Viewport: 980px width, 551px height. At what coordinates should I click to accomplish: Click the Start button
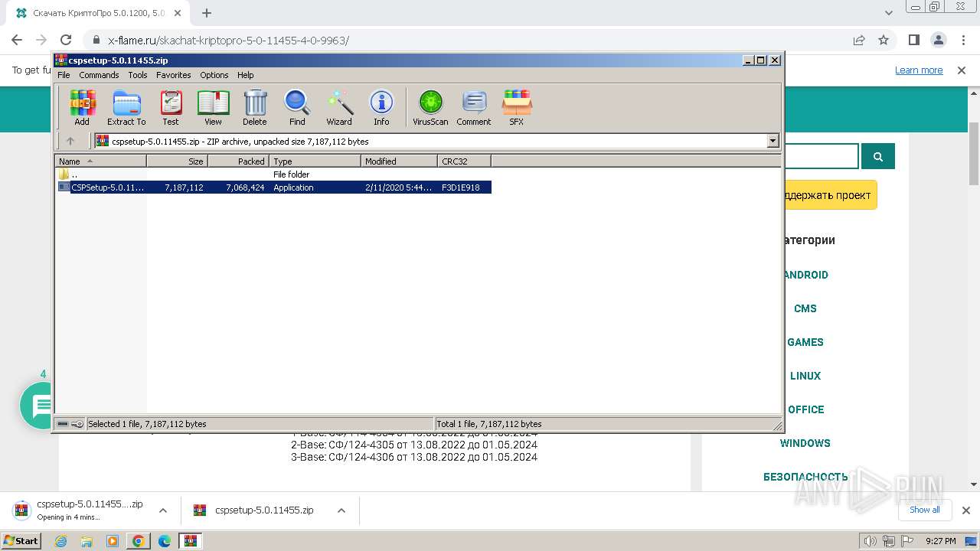coord(21,541)
